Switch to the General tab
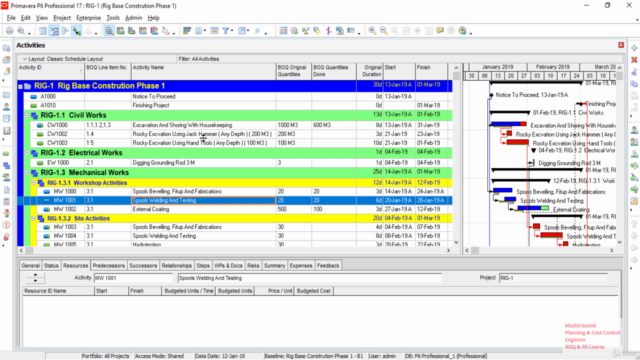640x360 pixels. (31, 266)
